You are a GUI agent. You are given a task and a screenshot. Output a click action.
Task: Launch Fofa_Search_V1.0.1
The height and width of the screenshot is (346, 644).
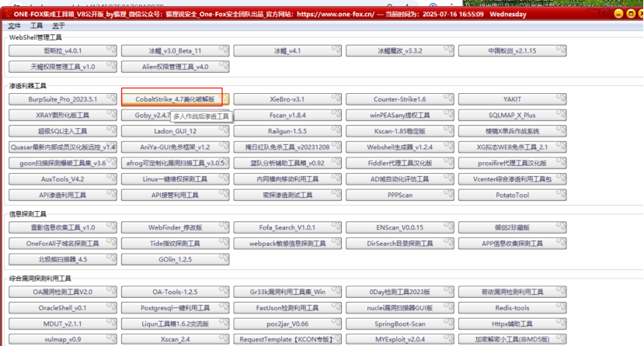coord(287,227)
